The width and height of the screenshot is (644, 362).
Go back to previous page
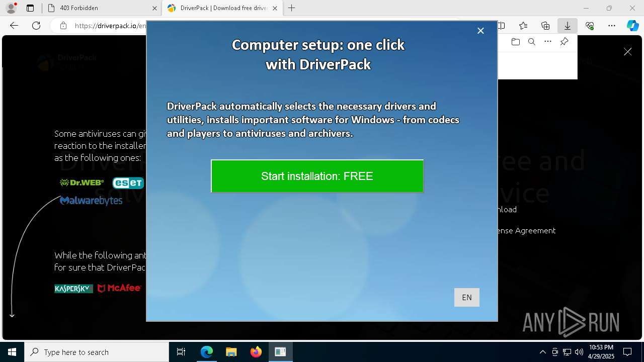coord(14,26)
